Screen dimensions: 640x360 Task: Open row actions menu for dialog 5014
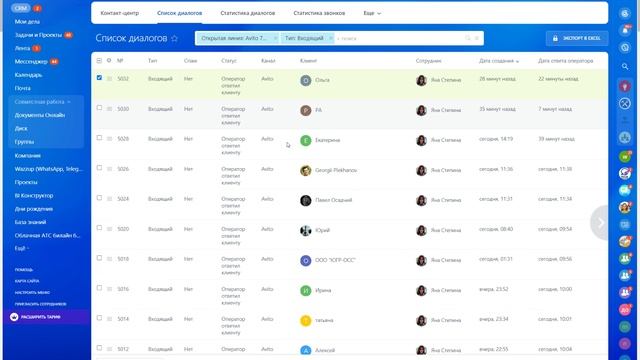point(109,319)
